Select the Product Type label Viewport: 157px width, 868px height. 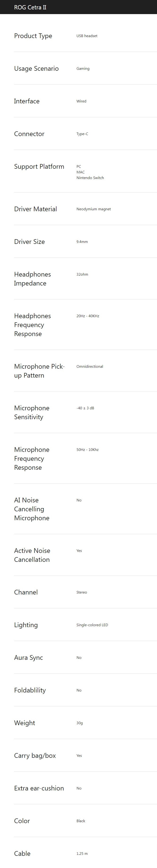click(x=33, y=36)
